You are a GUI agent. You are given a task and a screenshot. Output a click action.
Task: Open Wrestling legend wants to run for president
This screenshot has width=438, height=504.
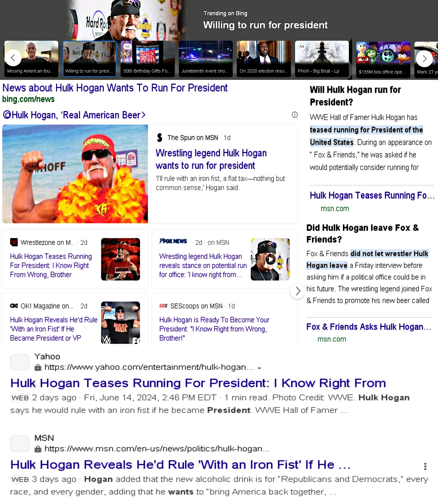[x=211, y=159]
